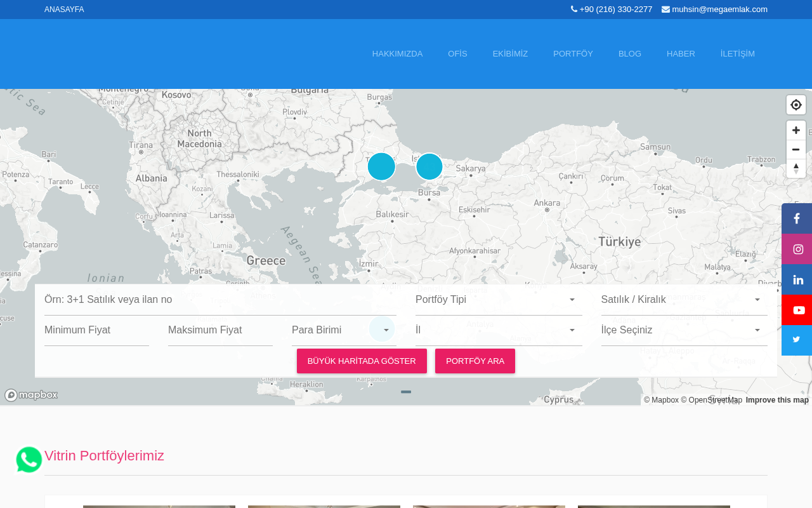Open the OpenStreetMap attribution link

click(711, 400)
